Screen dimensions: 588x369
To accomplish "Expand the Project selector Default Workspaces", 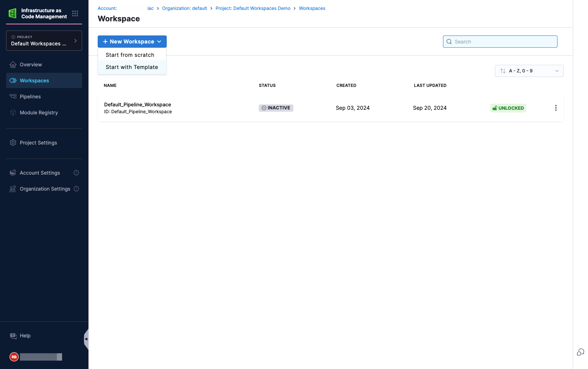I will click(44, 40).
